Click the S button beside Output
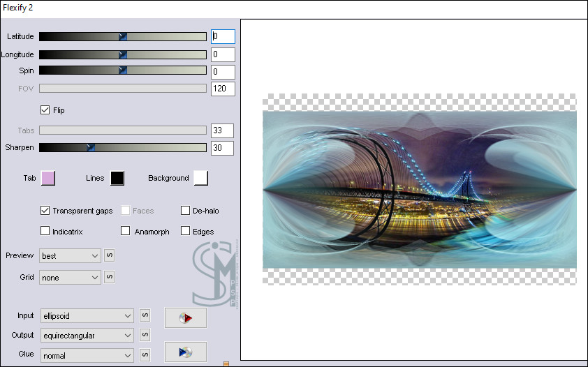588x367 pixels. 145,336
